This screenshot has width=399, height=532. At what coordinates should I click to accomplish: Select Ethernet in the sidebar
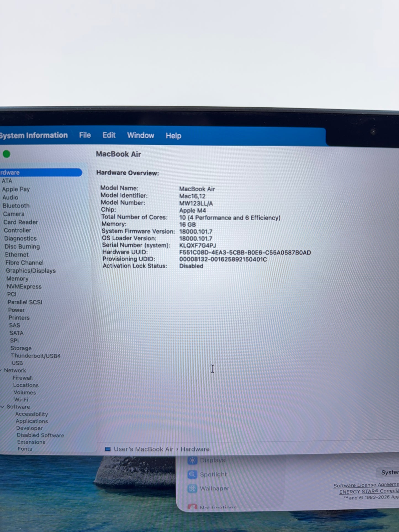click(x=17, y=255)
